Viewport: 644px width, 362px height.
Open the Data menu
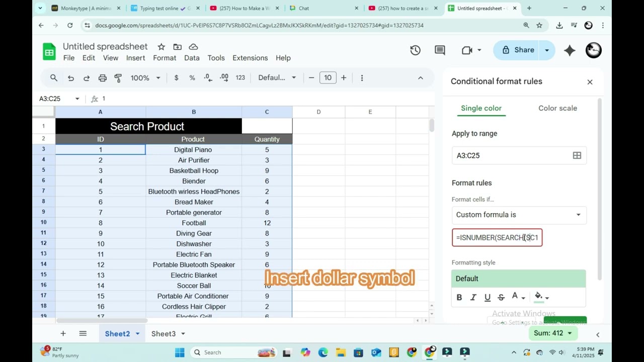[x=192, y=58]
